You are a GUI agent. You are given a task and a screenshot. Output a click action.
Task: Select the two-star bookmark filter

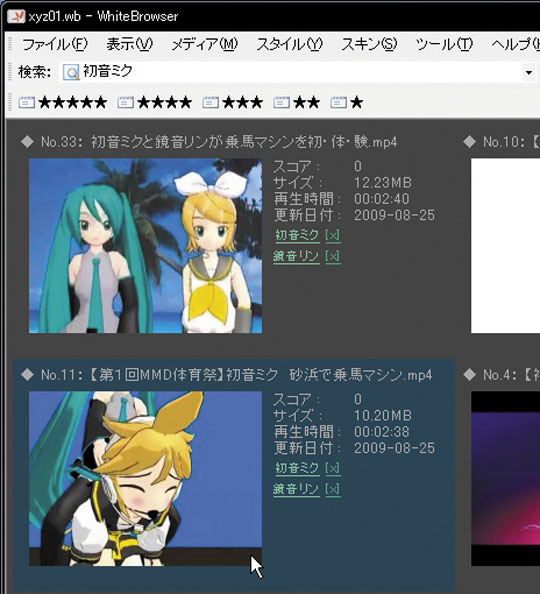pos(297,102)
